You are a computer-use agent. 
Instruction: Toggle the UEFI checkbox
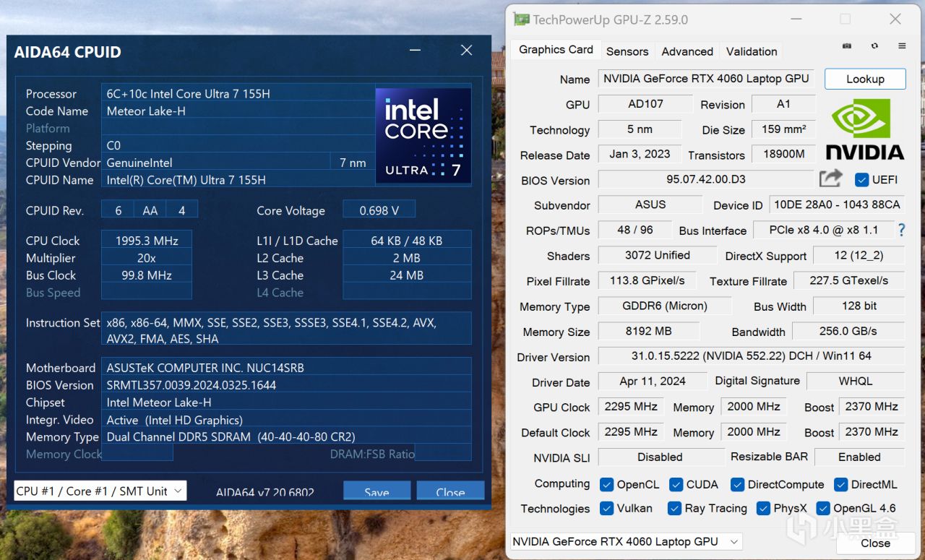[861, 179]
